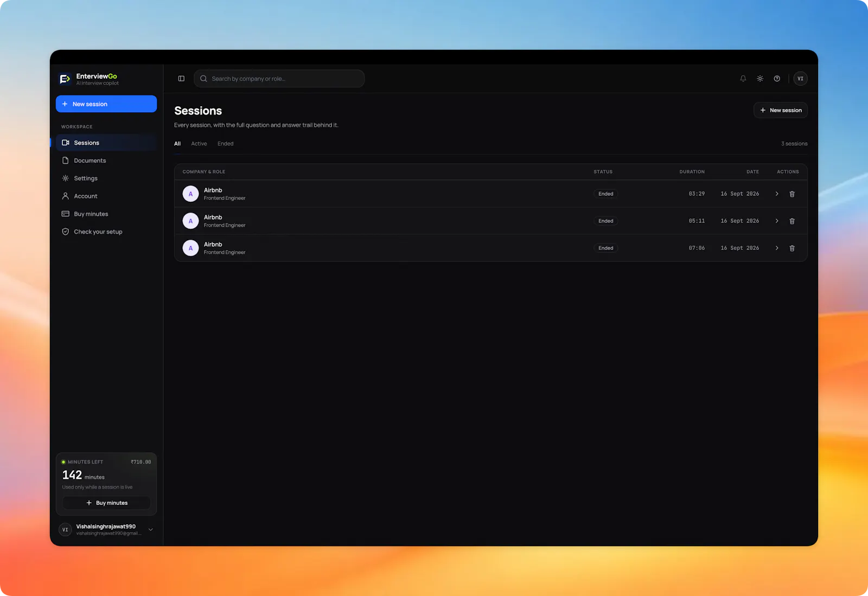Open Check your setup in the sidebar

[106, 232]
